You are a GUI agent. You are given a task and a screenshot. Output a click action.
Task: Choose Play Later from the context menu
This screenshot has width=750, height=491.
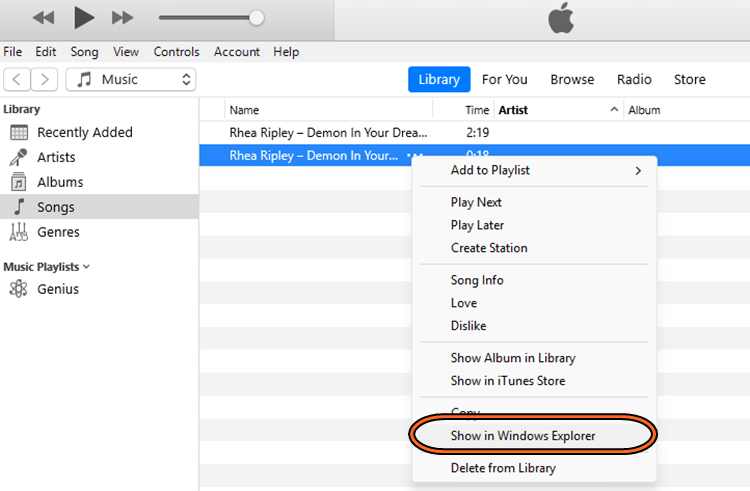pyautogui.click(x=534, y=225)
